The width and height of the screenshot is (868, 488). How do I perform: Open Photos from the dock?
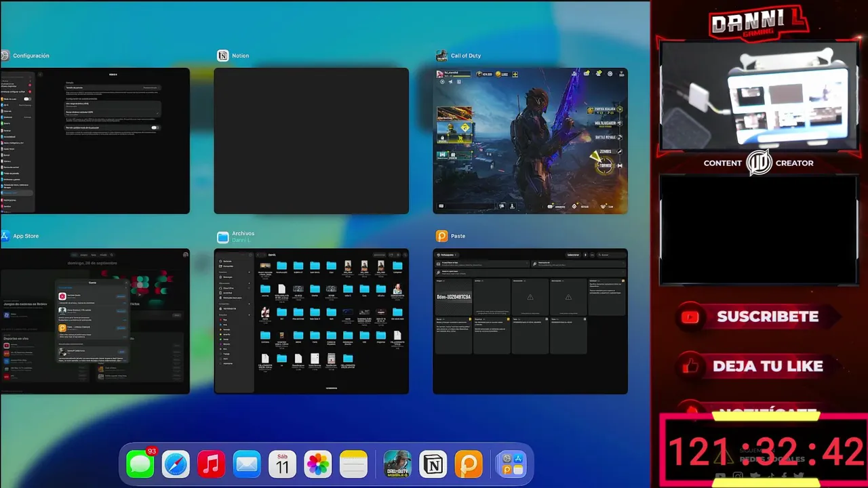coord(318,465)
